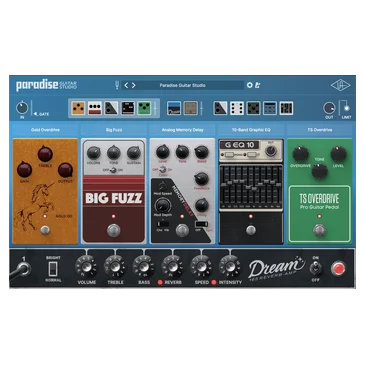Toggle the GATE control
The height and width of the screenshot is (365, 365).
(x=41, y=114)
